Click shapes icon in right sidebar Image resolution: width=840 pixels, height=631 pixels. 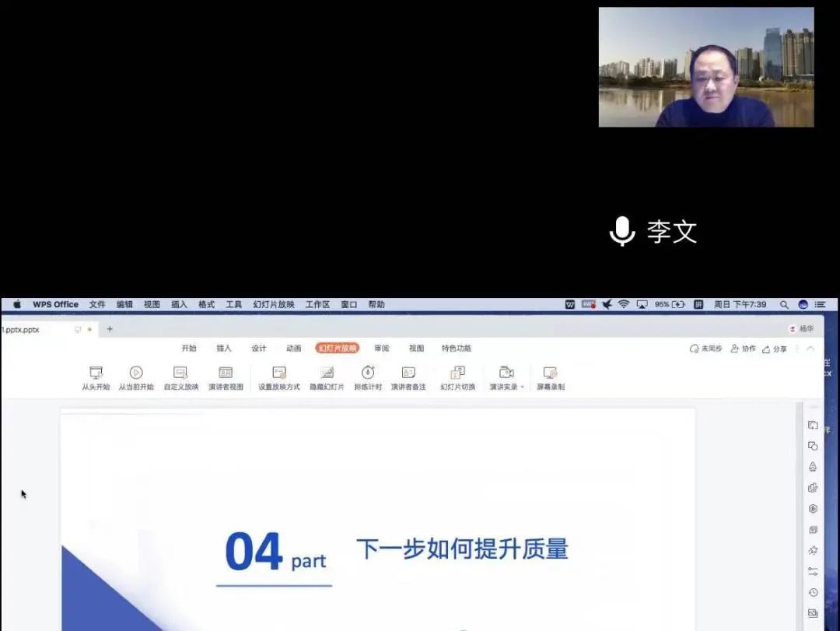coord(813,446)
